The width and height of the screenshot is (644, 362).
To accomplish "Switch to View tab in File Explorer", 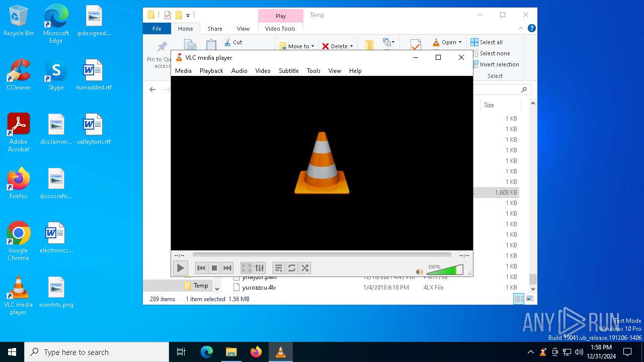I will (x=243, y=29).
